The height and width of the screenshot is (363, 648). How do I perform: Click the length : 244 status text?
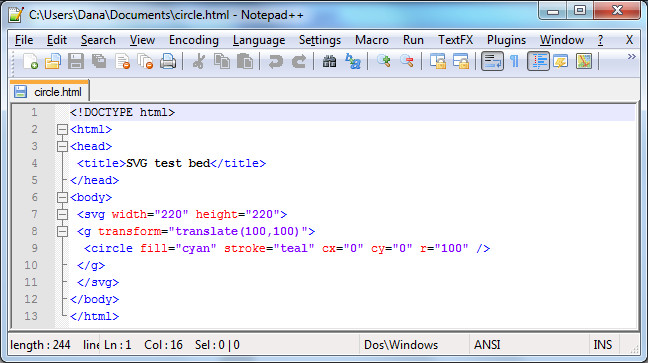tap(40, 345)
